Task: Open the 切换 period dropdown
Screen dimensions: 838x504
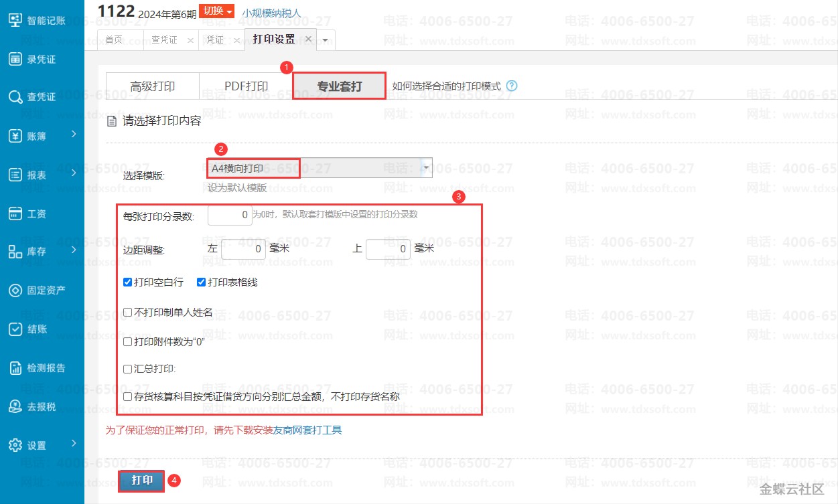Action: click(x=218, y=11)
